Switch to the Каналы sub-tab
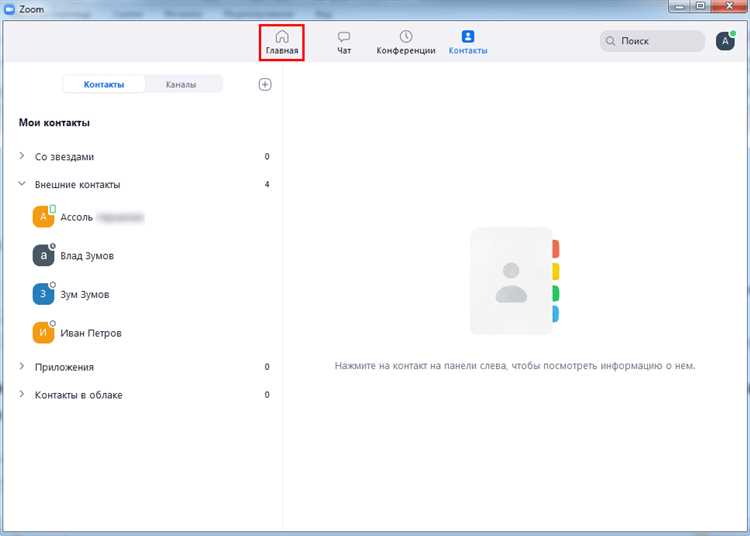750x536 pixels. [x=181, y=85]
